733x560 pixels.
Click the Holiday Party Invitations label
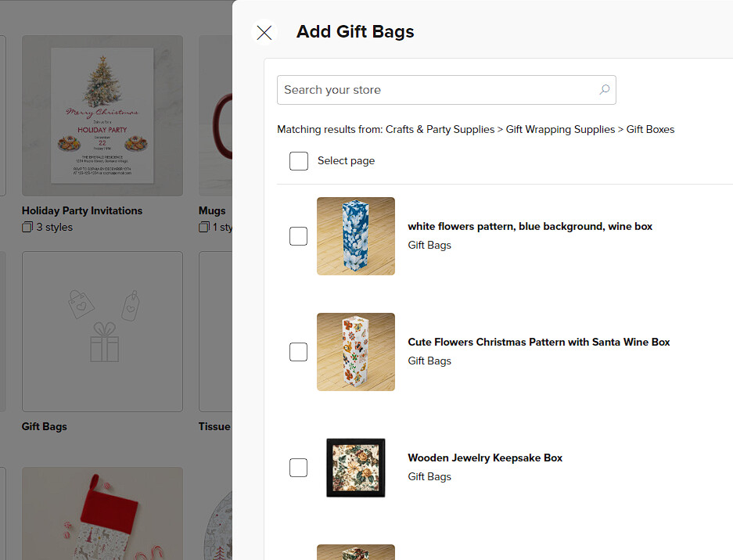click(82, 211)
